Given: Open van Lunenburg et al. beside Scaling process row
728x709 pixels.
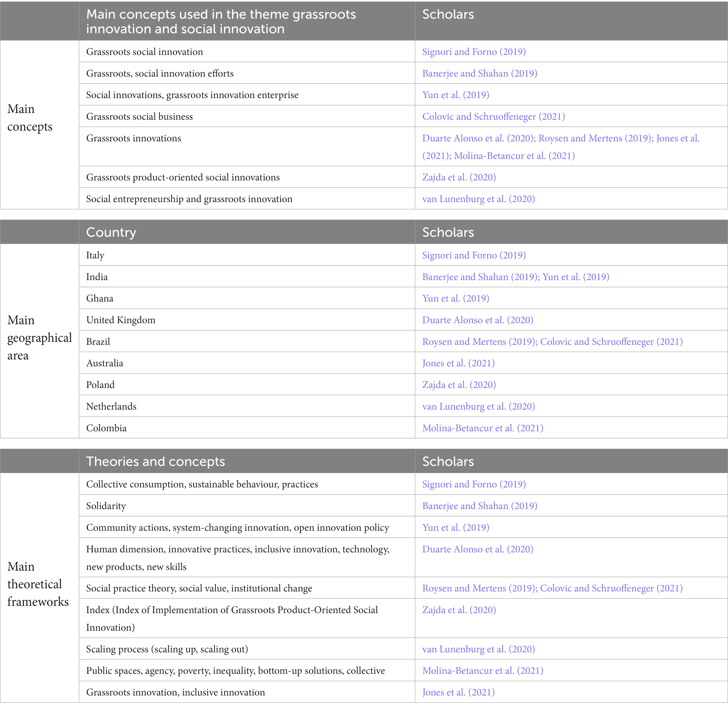Looking at the screenshot, I should [x=478, y=649].
